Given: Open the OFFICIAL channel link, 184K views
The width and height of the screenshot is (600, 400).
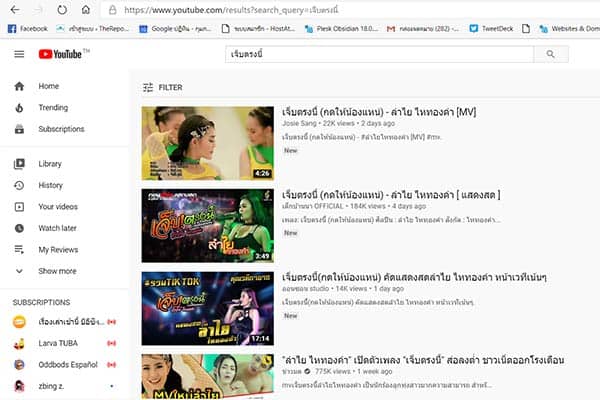Looking at the screenshot, I should click(313, 206).
